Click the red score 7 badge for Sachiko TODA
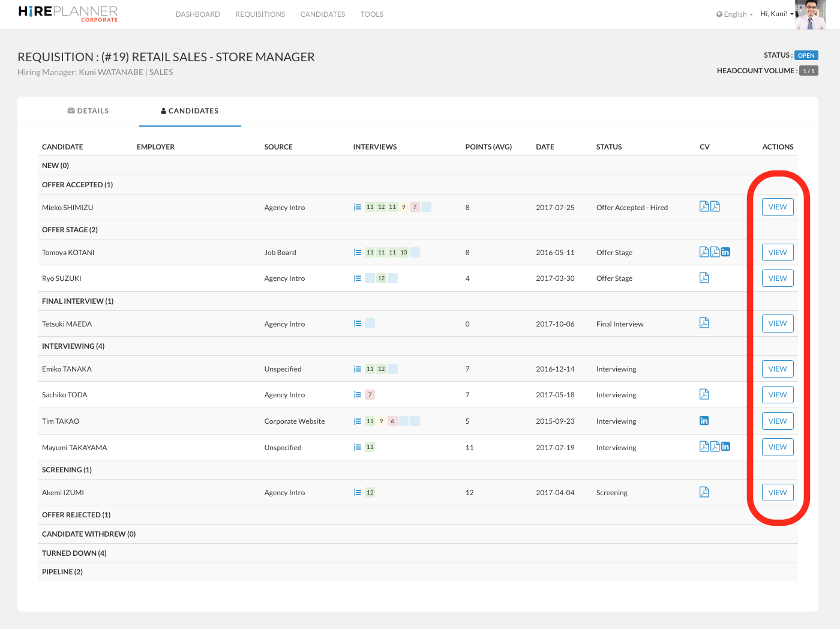This screenshot has height=629, width=840. click(370, 395)
